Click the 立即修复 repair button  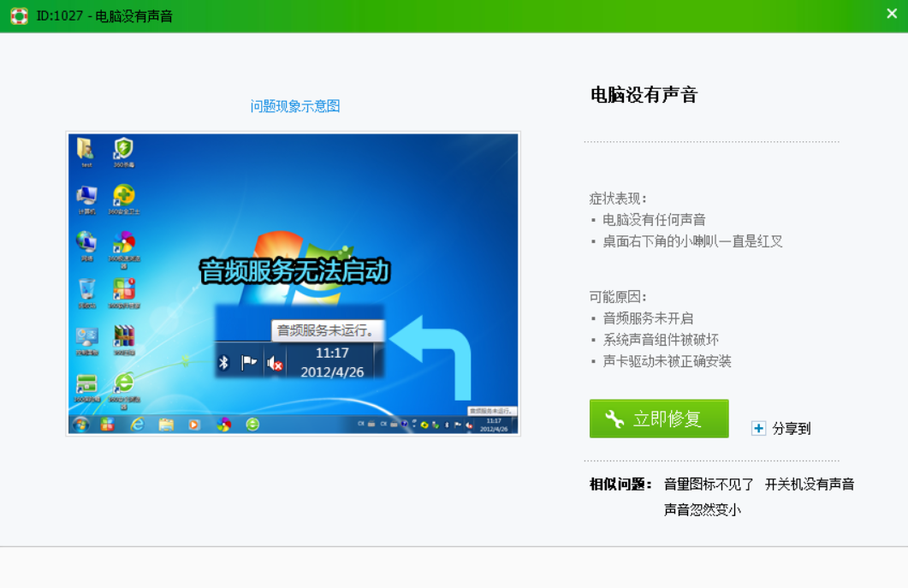pyautogui.click(x=659, y=419)
